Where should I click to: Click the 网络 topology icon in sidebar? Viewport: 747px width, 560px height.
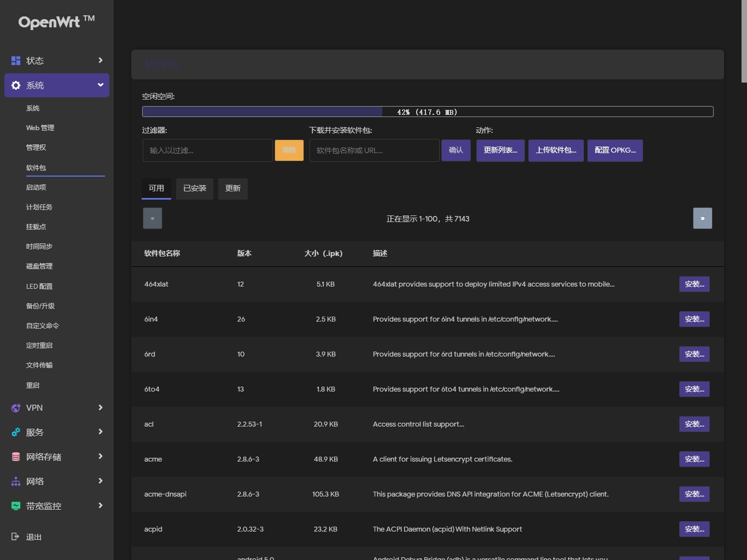[16, 481]
